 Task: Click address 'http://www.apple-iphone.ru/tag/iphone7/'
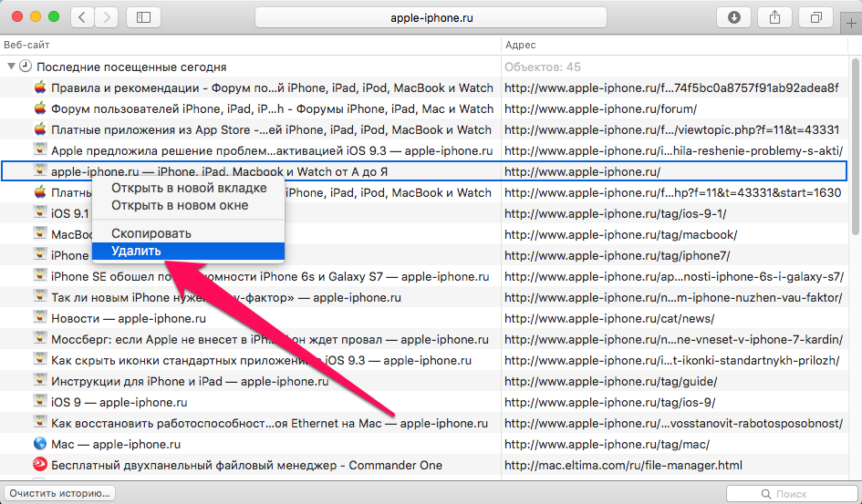click(617, 255)
